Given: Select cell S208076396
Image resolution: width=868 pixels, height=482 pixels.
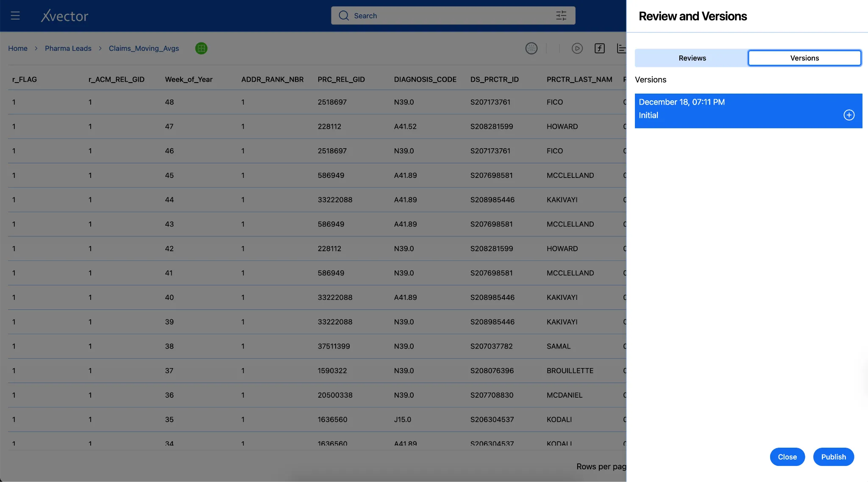Looking at the screenshot, I should pos(492,371).
